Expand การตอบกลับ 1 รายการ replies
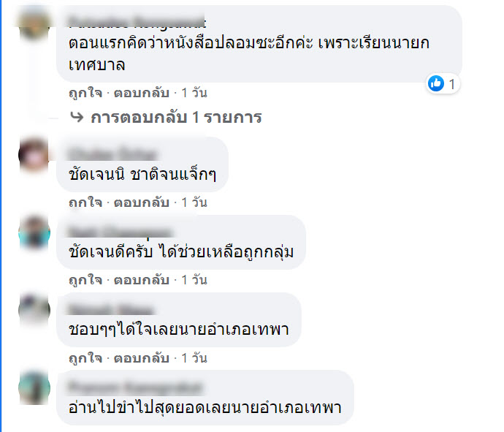Image resolution: width=504 pixels, height=432 pixels. click(176, 118)
